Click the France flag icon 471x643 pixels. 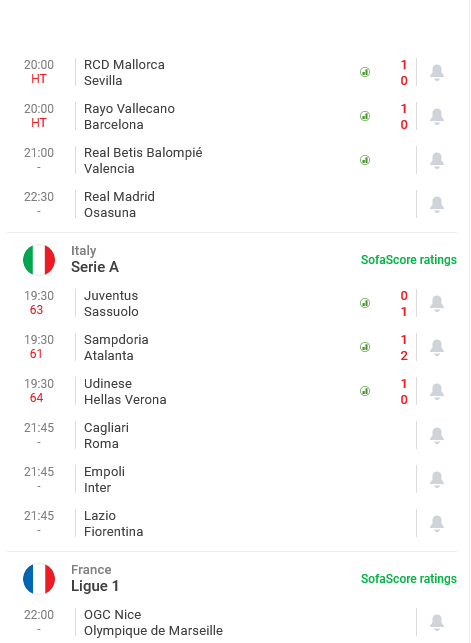click(x=39, y=579)
